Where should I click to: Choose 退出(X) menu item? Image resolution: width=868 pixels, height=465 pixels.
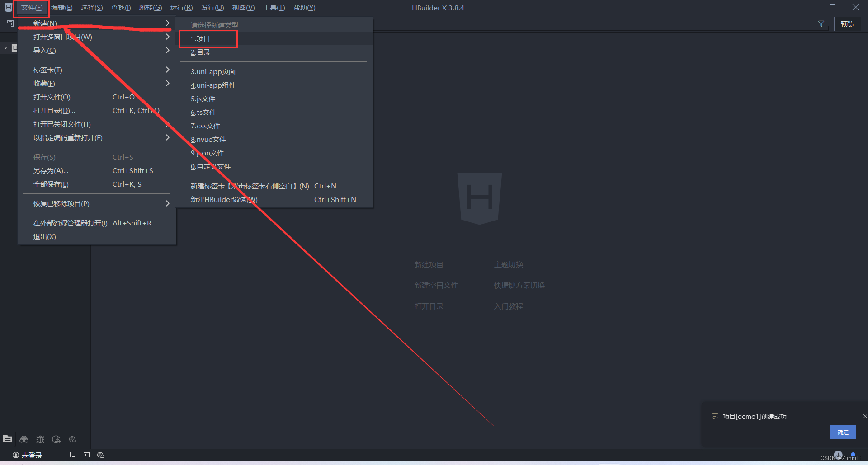click(x=97, y=236)
